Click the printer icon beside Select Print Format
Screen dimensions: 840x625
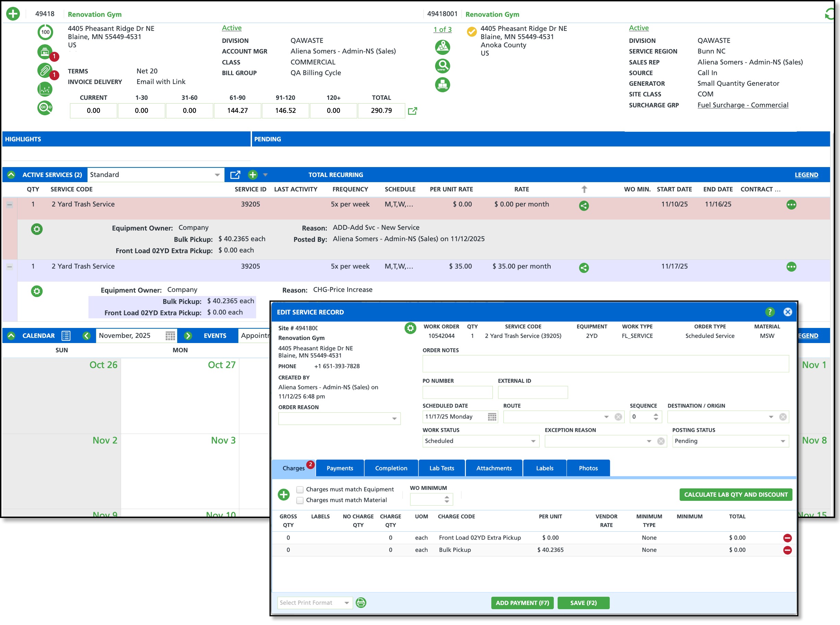point(361,603)
